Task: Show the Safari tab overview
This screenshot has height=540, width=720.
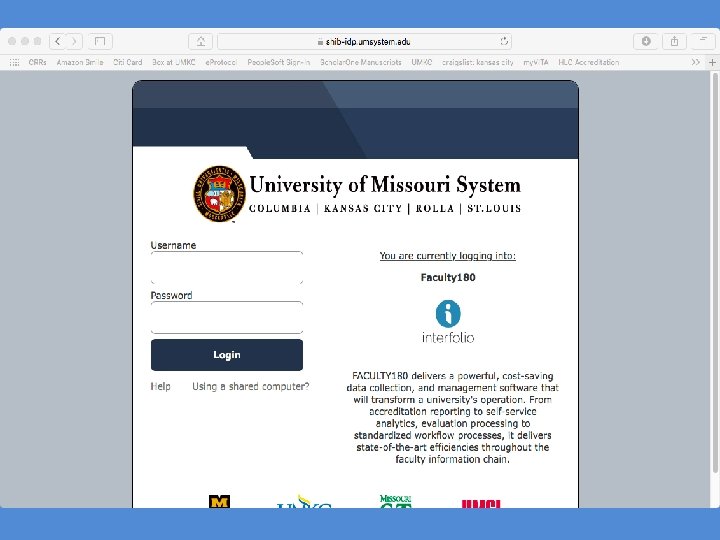Action: 703,41
